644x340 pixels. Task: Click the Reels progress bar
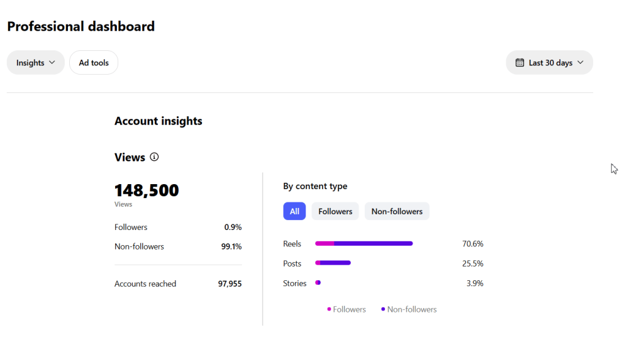(x=364, y=244)
